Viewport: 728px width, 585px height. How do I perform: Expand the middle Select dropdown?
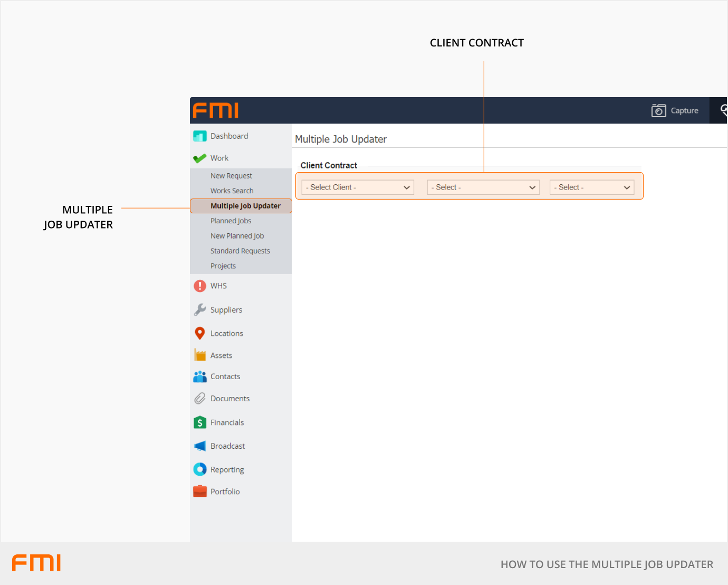(483, 187)
